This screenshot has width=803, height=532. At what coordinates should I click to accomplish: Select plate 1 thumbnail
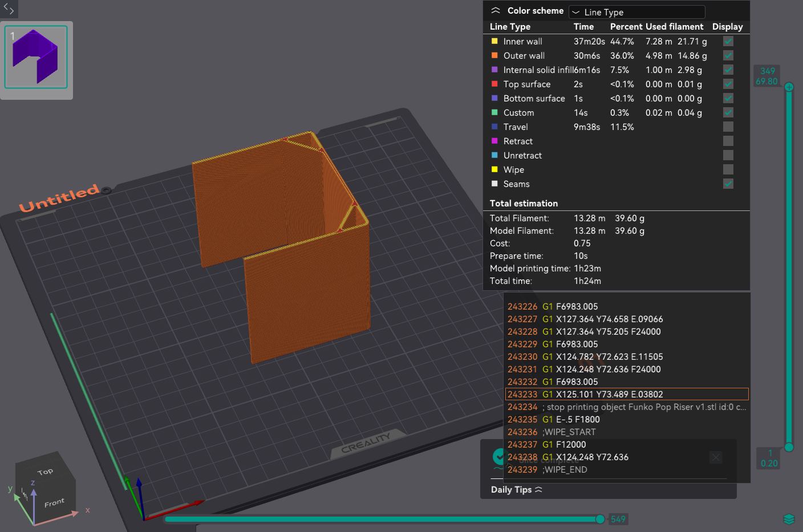[36, 57]
